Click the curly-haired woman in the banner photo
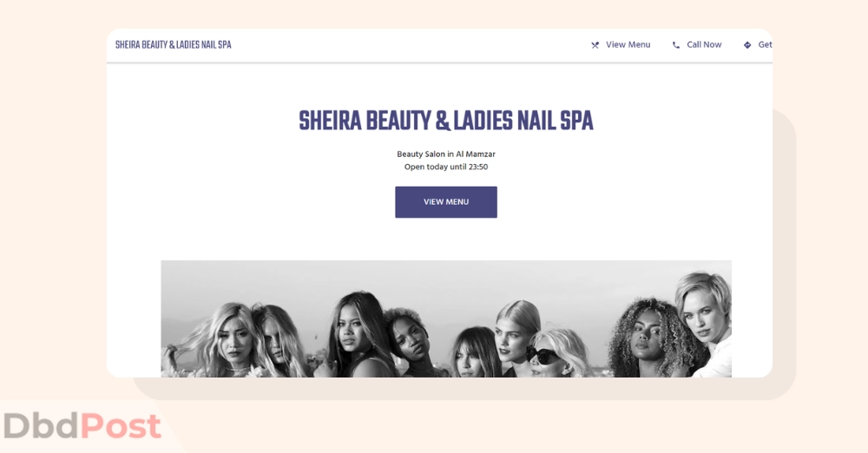Screen dimensions: 868x453 coord(645,338)
